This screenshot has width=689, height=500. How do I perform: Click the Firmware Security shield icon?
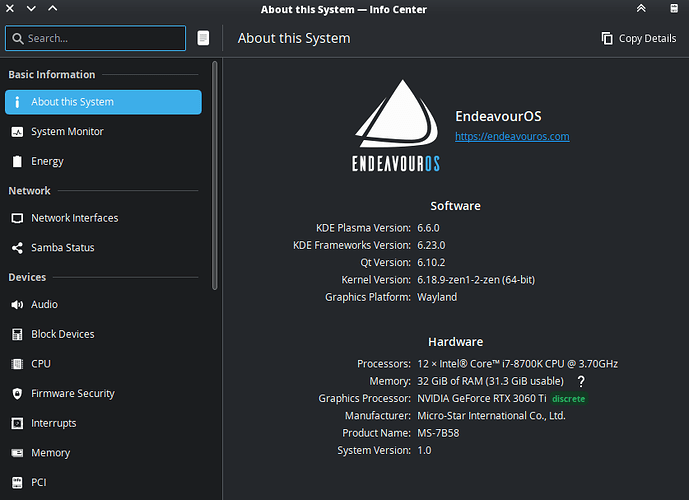(x=17, y=394)
